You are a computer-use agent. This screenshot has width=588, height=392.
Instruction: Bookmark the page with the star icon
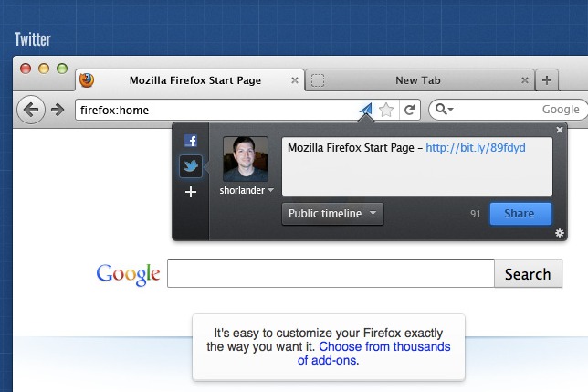tap(386, 110)
